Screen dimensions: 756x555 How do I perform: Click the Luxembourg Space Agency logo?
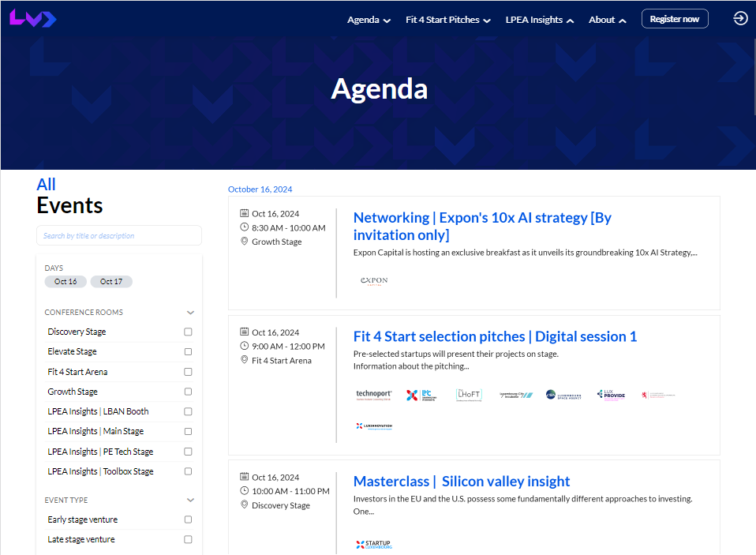[x=562, y=395]
